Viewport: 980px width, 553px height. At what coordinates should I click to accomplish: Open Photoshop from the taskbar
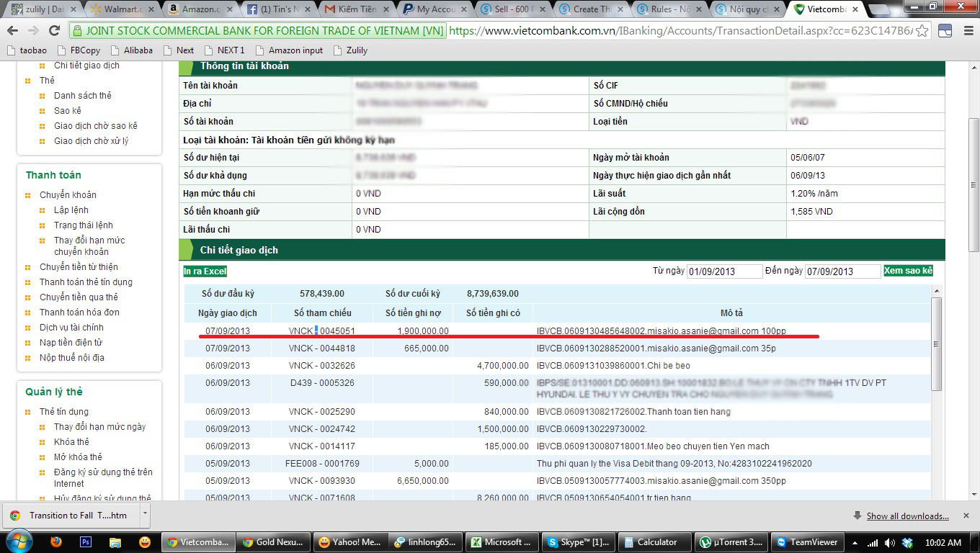coord(86,542)
